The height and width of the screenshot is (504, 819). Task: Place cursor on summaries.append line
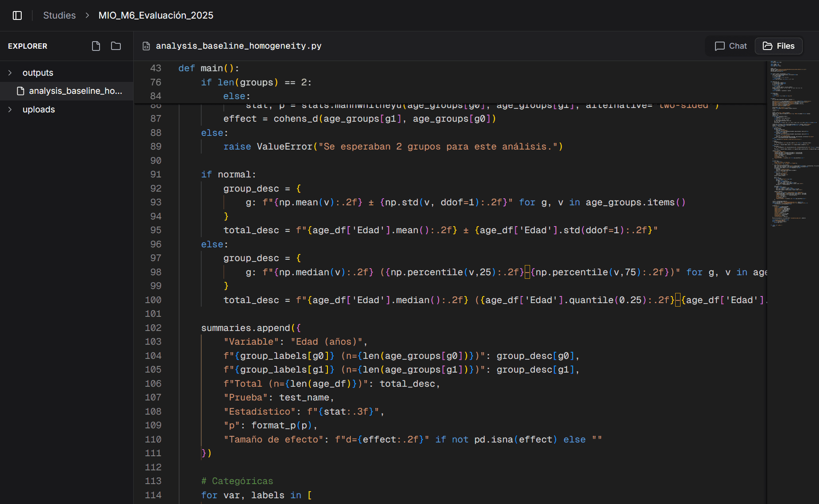click(x=251, y=328)
